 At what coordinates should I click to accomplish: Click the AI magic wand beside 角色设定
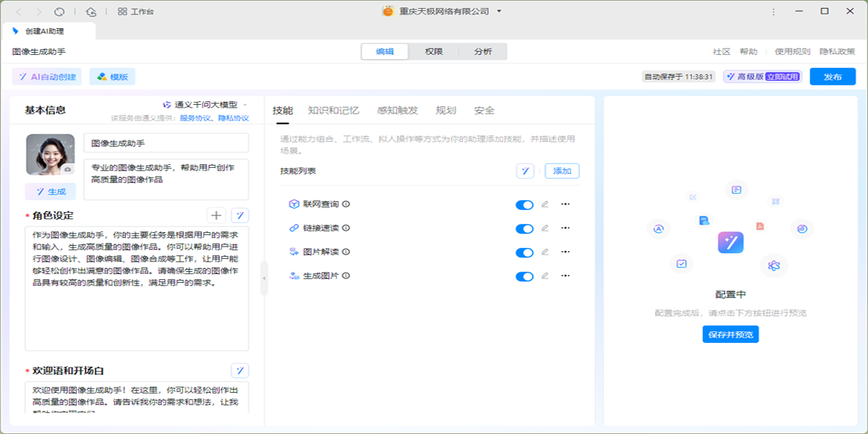pos(239,216)
